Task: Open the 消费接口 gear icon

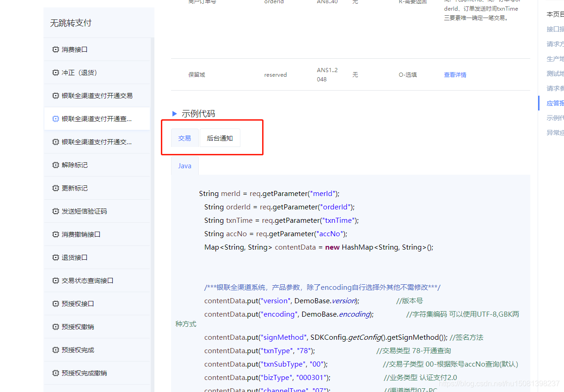Action: (55, 49)
